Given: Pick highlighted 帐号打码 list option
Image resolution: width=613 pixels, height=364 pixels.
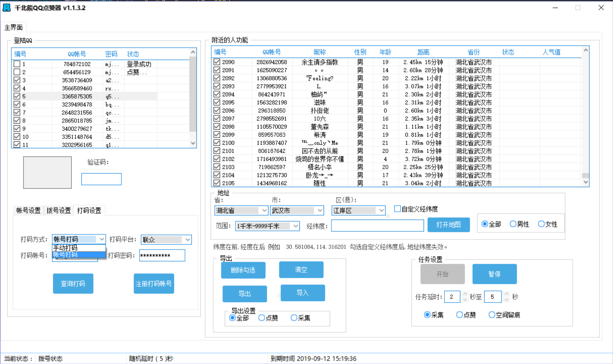Looking at the screenshot, I should [79, 255].
